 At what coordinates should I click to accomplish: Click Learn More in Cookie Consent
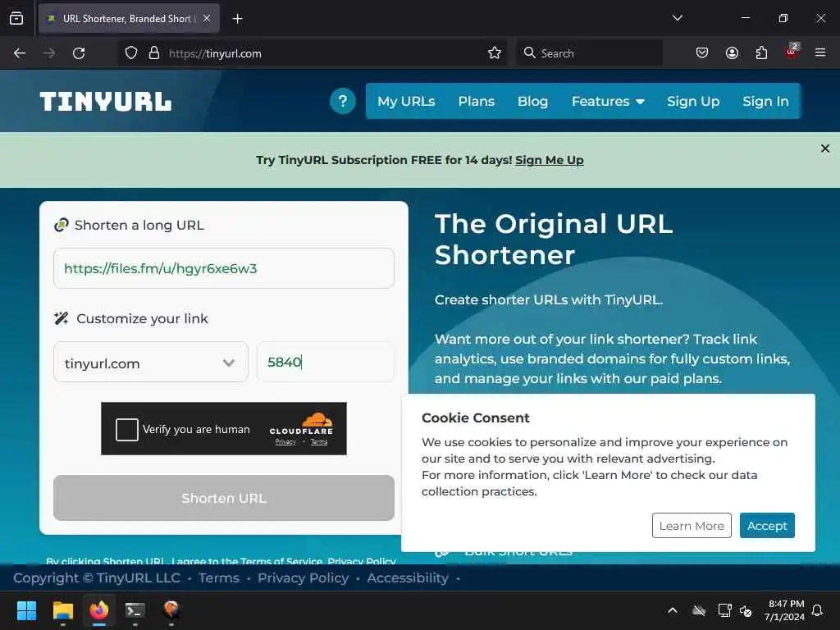click(692, 526)
